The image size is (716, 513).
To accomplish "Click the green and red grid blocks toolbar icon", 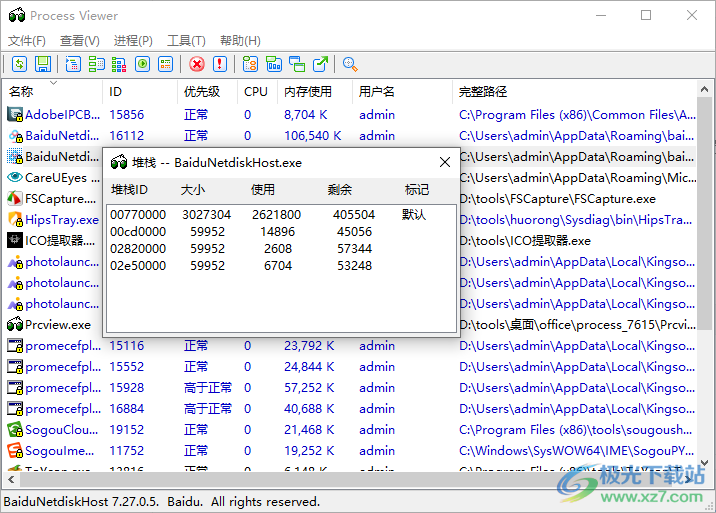I will pyautogui.click(x=119, y=64).
